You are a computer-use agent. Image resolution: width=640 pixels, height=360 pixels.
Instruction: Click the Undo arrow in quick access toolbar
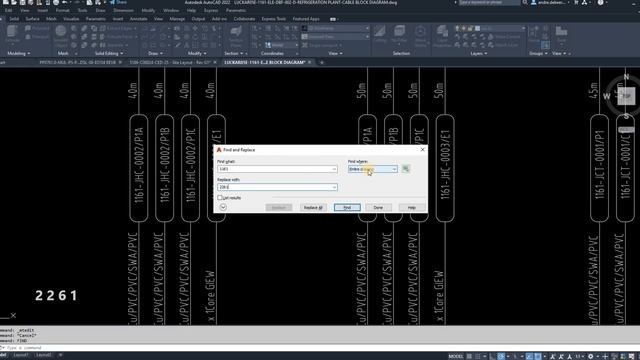coord(64,2)
